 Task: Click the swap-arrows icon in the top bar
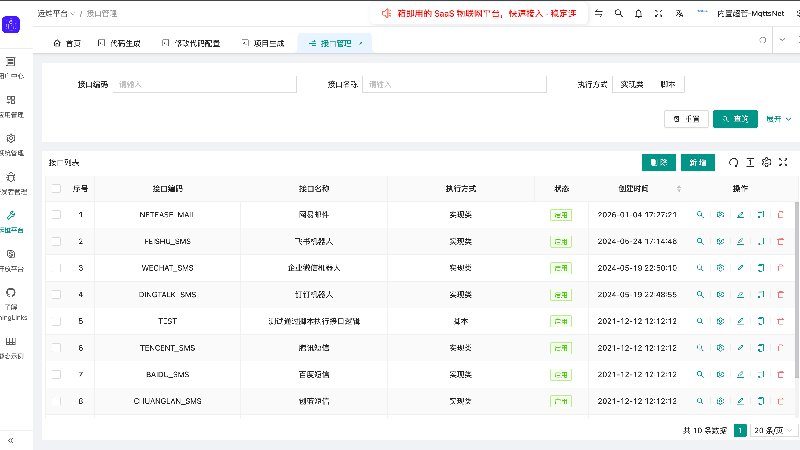(598, 13)
